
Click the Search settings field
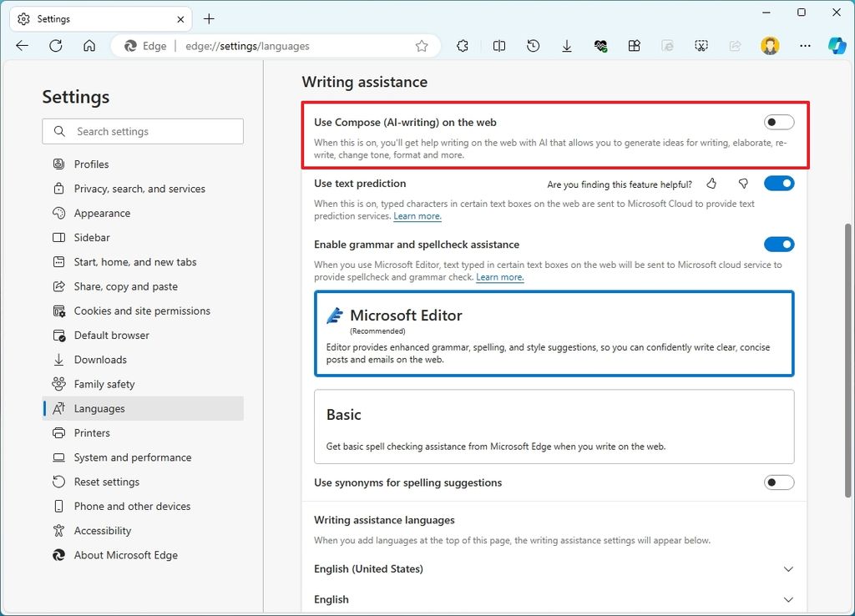click(142, 131)
